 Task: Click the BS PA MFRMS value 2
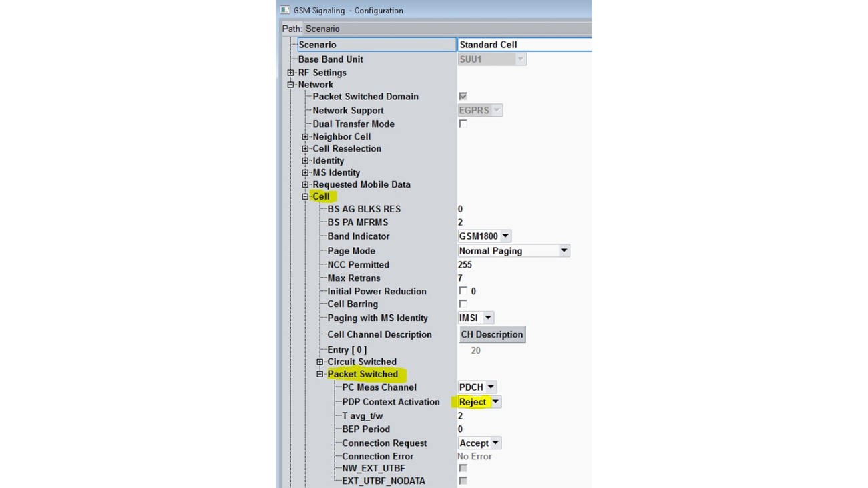(460, 222)
